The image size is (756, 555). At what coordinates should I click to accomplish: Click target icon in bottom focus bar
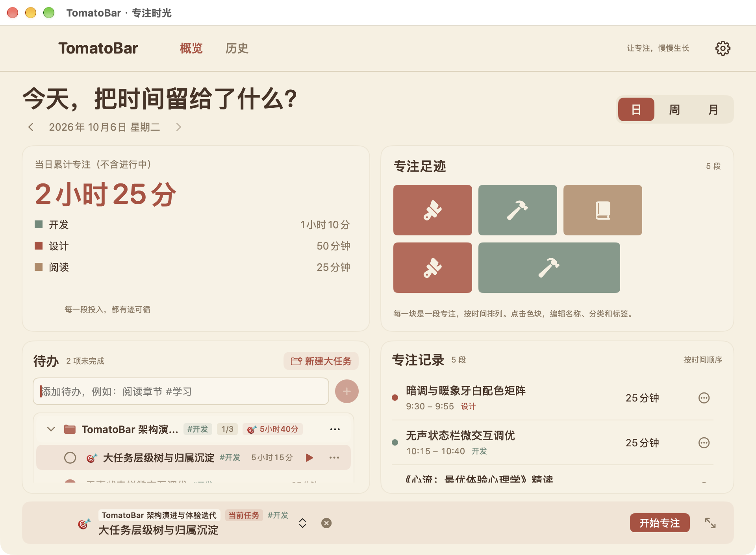coord(84,524)
